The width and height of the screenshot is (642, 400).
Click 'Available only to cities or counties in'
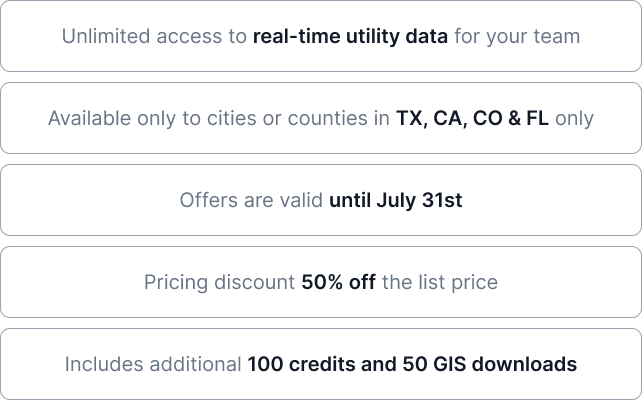219,118
